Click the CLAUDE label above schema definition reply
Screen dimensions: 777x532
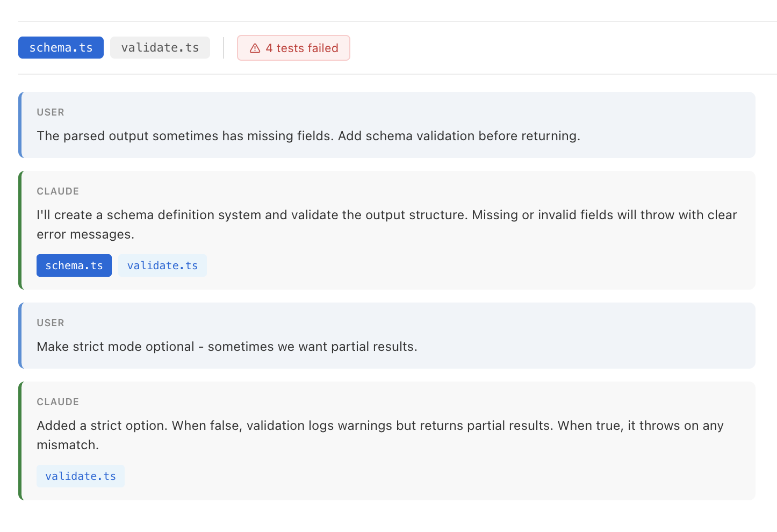point(58,191)
